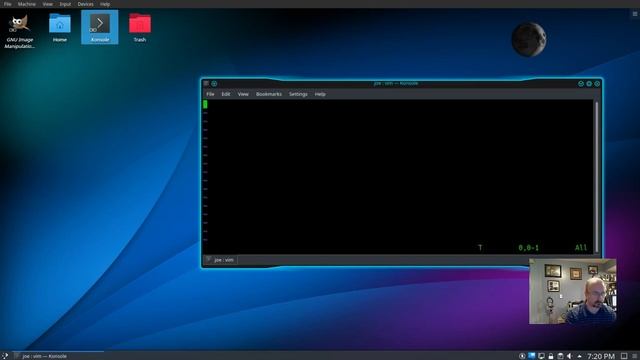640x360 pixels.
Task: Click the circular tray icon left of blue icon
Action: click(522, 356)
